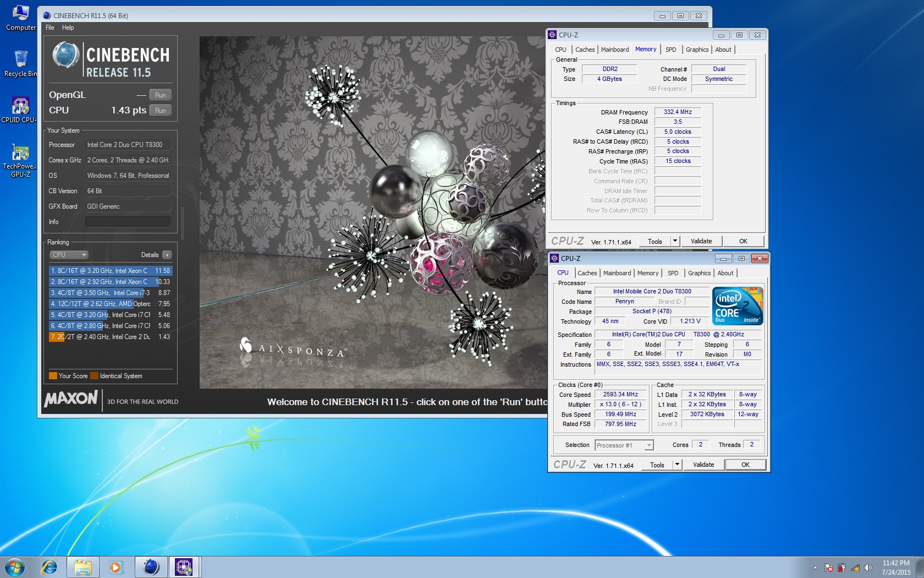Run the CPU benchmark

(160, 110)
